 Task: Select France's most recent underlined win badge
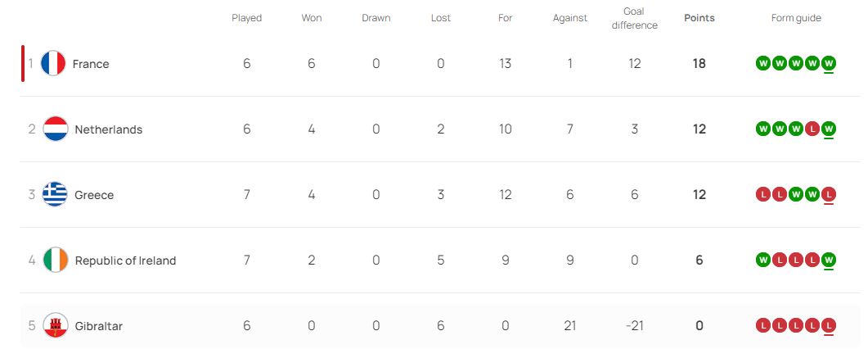point(829,64)
